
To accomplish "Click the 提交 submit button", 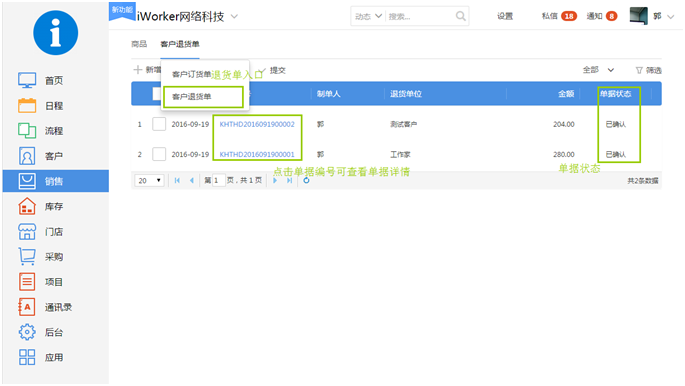I will pyautogui.click(x=277, y=70).
